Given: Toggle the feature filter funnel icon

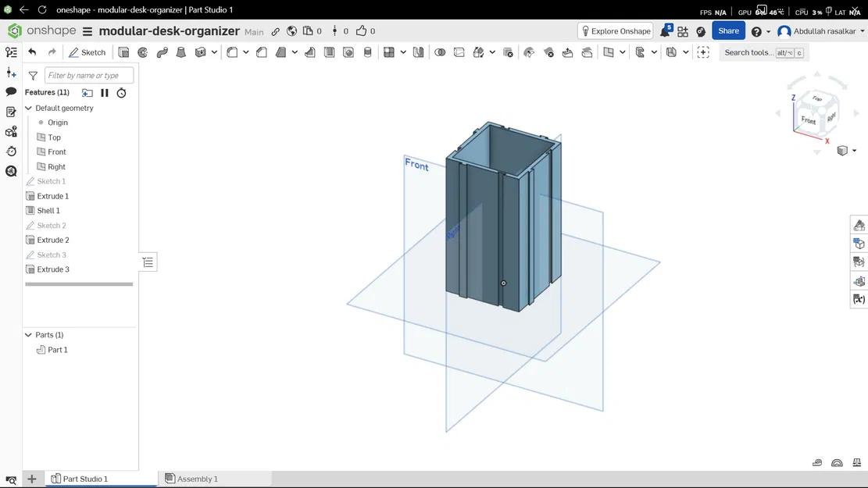Looking at the screenshot, I should [x=31, y=75].
